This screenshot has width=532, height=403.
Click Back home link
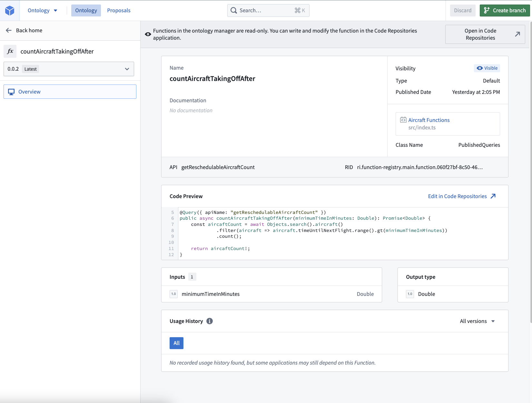(29, 30)
